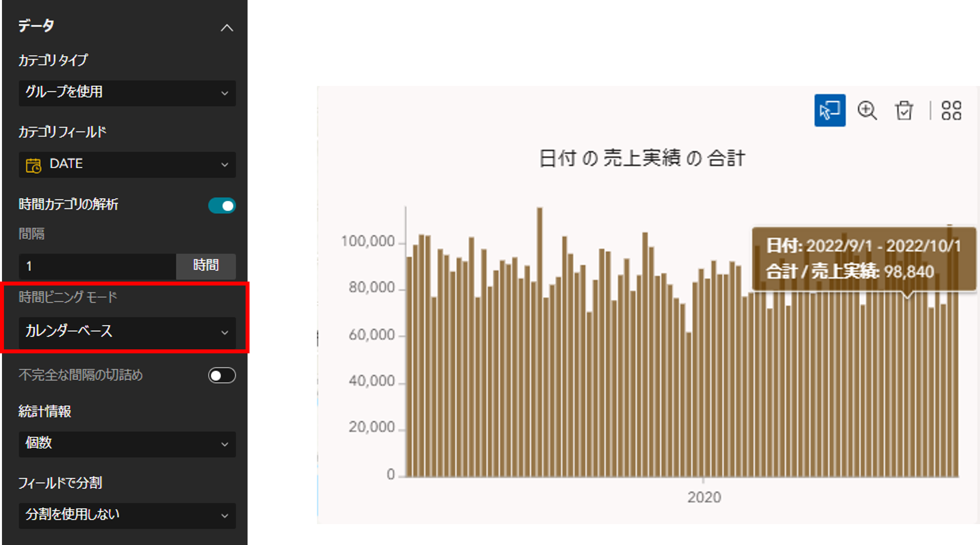The image size is (980, 545).
Task: Open the グループを使用 category type dropdown
Action: (127, 93)
